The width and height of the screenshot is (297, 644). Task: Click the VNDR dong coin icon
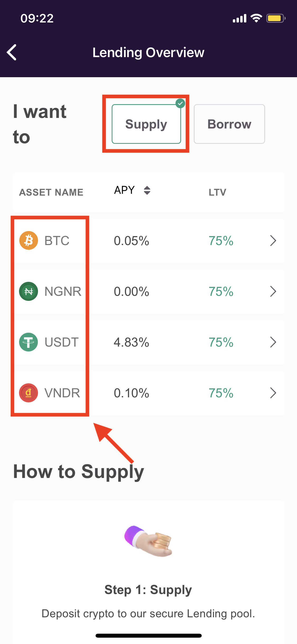[x=29, y=393]
